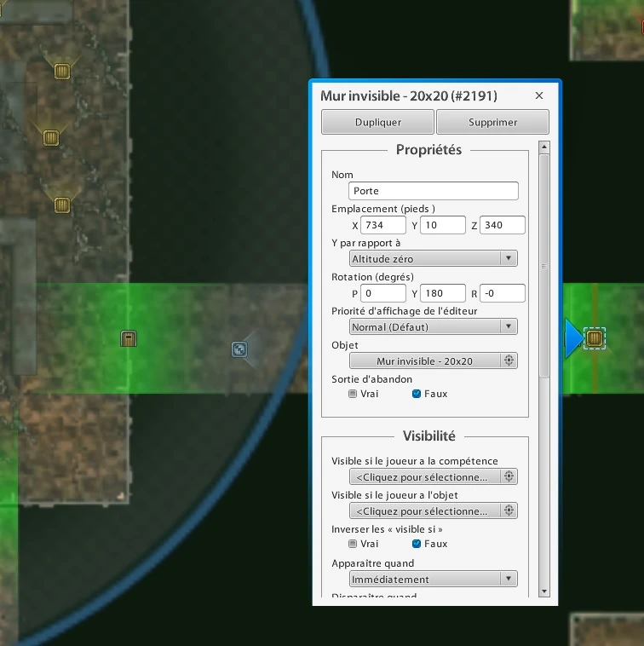Select the middle yellow light marker

point(51,137)
